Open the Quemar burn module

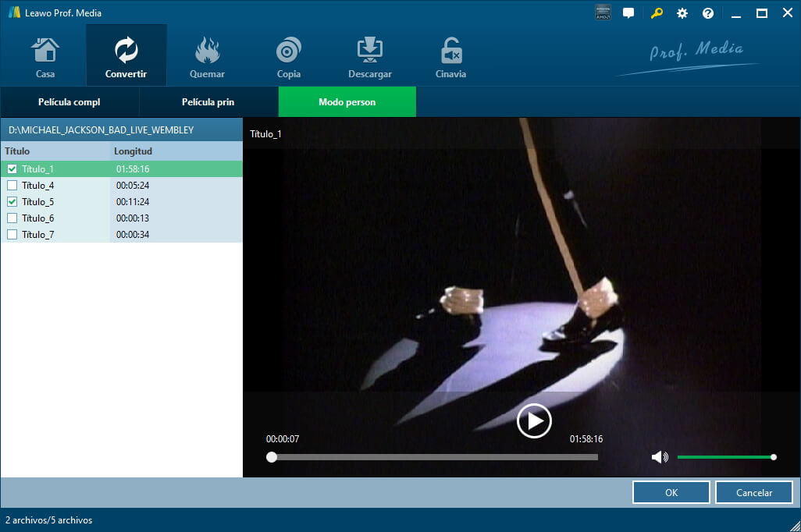click(207, 57)
